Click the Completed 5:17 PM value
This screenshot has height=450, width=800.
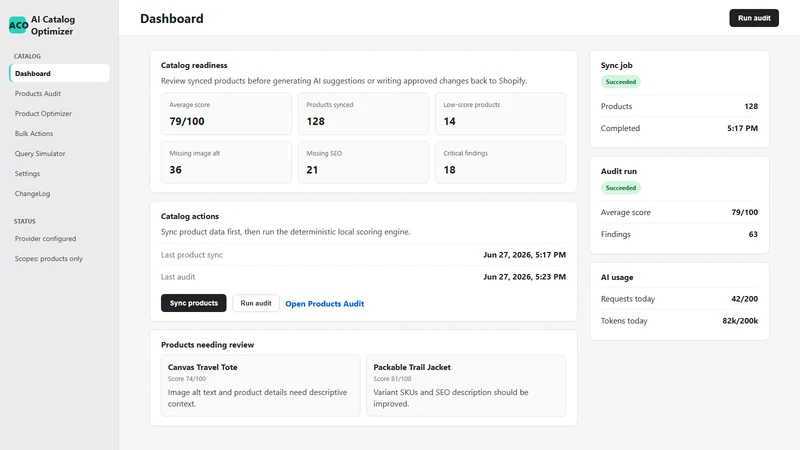742,128
